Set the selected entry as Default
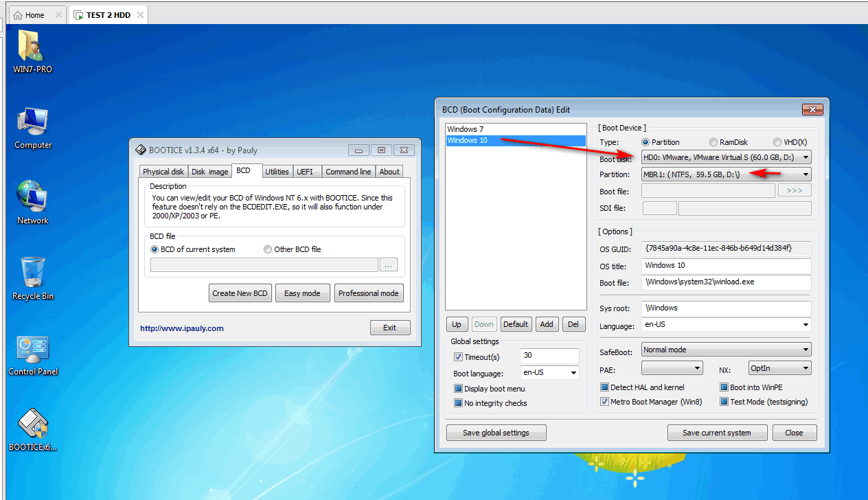 [515, 324]
